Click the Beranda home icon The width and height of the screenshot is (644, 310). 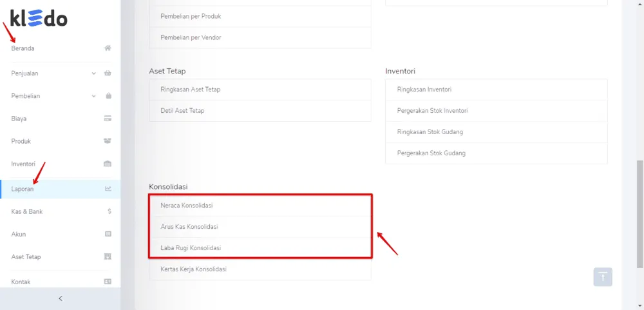pyautogui.click(x=108, y=48)
